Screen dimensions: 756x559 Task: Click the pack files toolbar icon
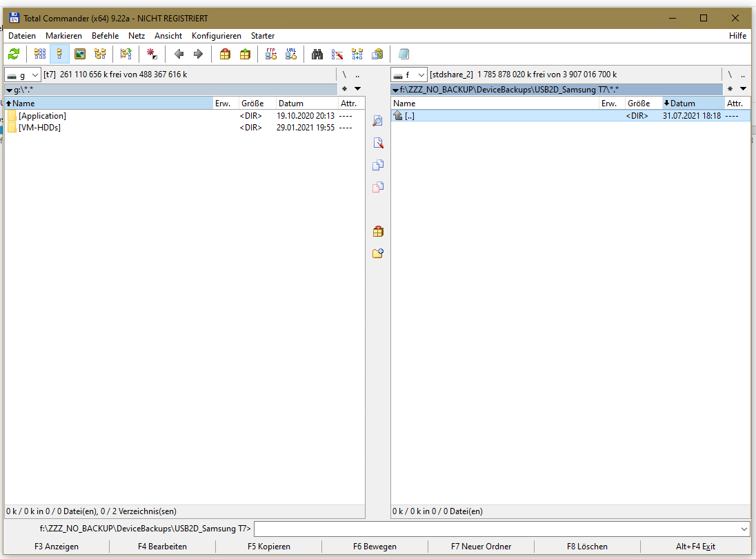point(225,54)
